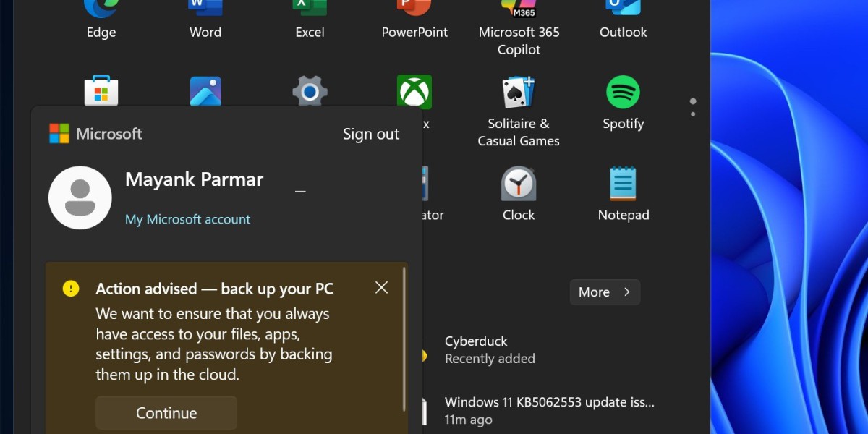Launch the Photos app icon
The width and height of the screenshot is (868, 434).
pos(205,92)
